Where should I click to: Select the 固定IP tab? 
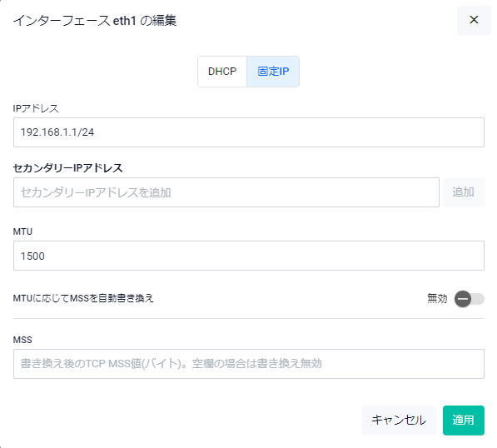273,72
